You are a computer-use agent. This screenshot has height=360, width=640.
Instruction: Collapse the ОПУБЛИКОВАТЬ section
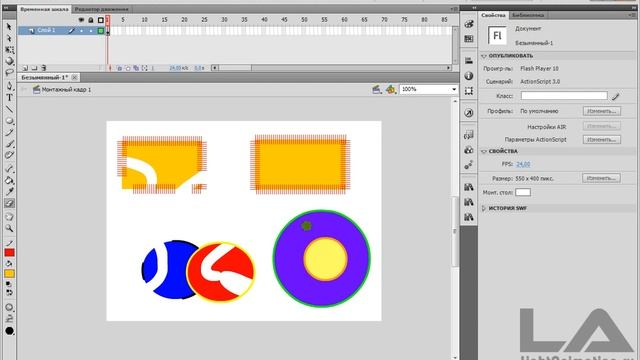click(484, 56)
